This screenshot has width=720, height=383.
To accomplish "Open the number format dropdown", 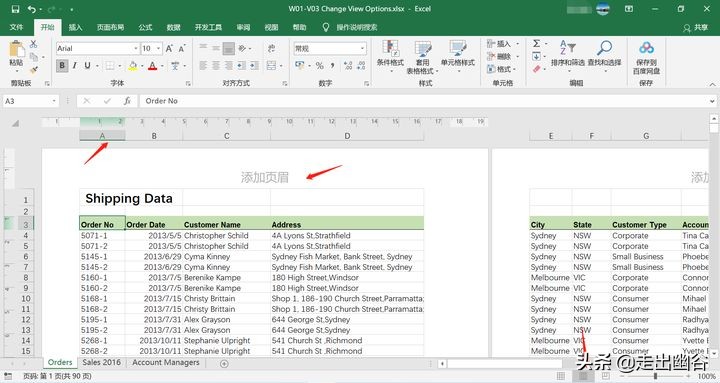I will (x=362, y=48).
